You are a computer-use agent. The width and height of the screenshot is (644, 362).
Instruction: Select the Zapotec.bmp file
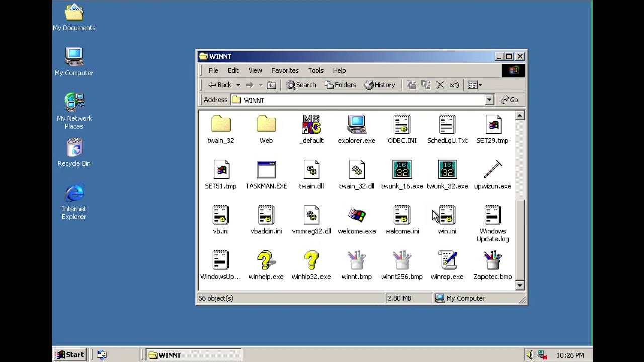point(493,260)
